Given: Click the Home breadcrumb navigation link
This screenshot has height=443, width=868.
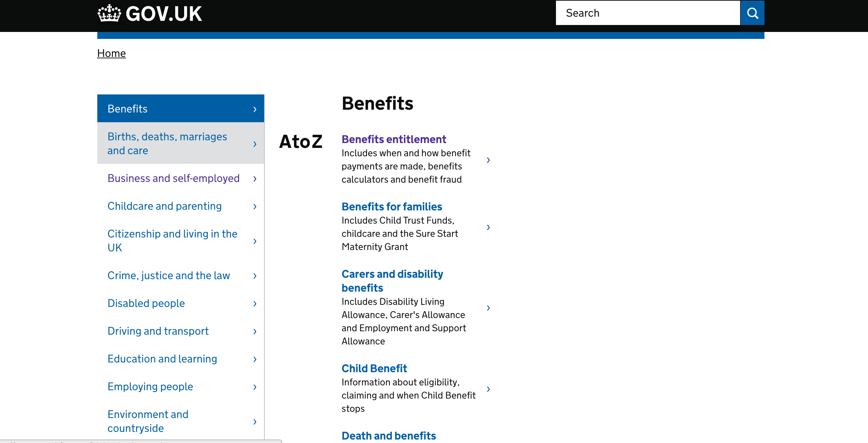Looking at the screenshot, I should pyautogui.click(x=112, y=53).
